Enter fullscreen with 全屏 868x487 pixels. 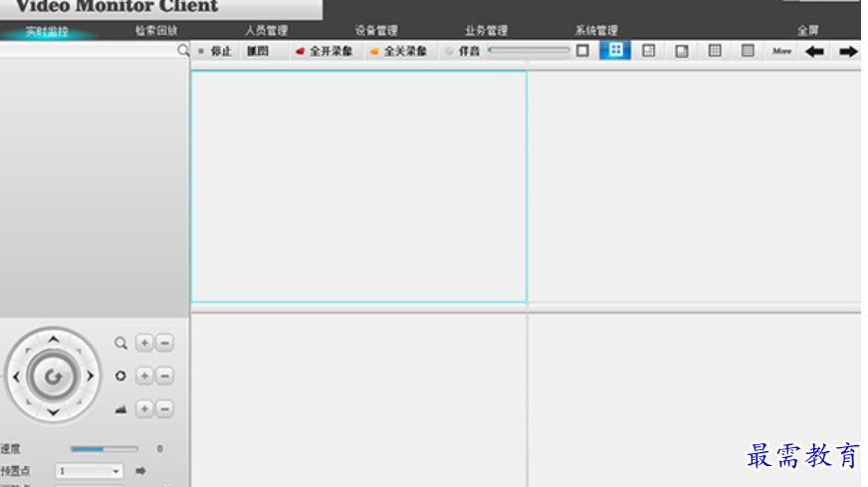[x=807, y=31]
